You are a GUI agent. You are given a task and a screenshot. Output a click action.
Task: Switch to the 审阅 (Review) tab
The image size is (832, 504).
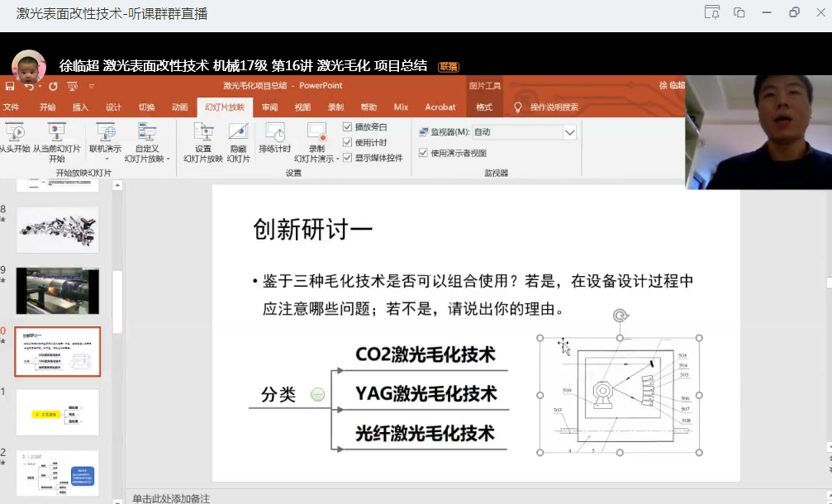269,107
